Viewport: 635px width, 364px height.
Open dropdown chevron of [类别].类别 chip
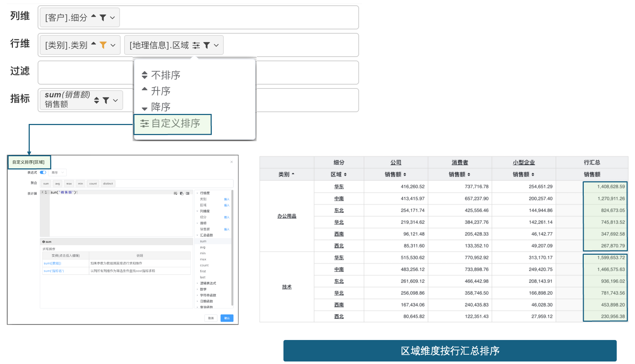[x=113, y=45]
